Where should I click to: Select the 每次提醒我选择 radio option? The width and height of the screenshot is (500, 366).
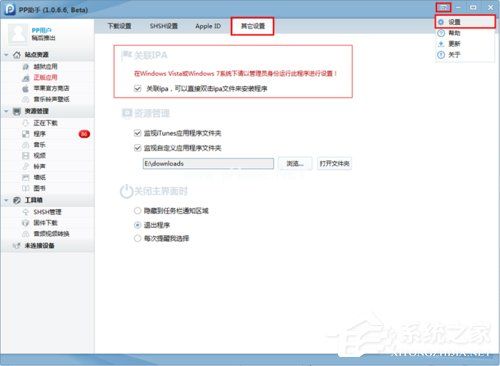pos(137,238)
